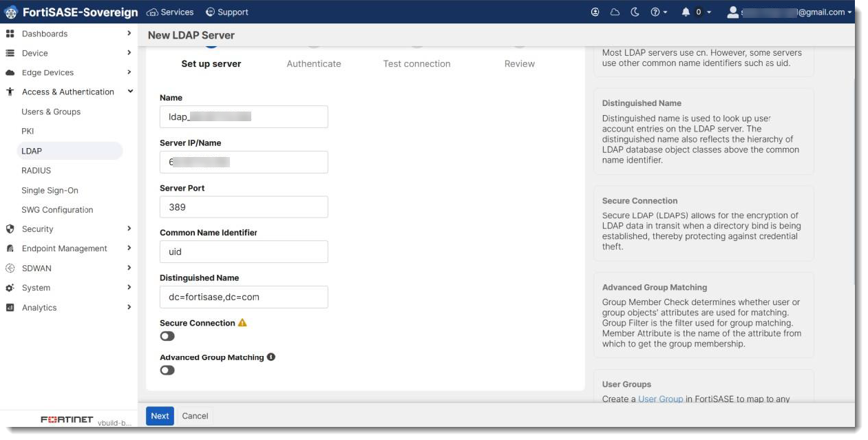Expand the Edge Devices chevron
The image size is (868, 440).
tap(129, 72)
